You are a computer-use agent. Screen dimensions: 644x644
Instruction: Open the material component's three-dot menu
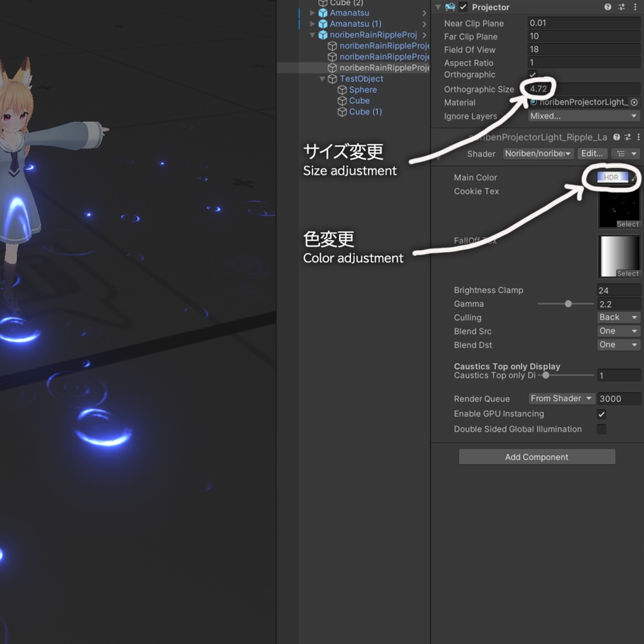(x=639, y=137)
